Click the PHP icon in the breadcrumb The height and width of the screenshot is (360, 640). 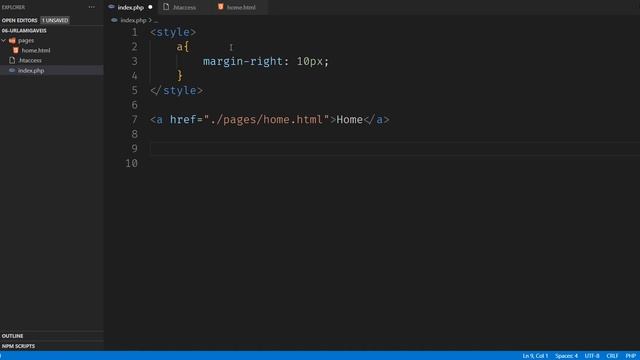(x=114, y=20)
